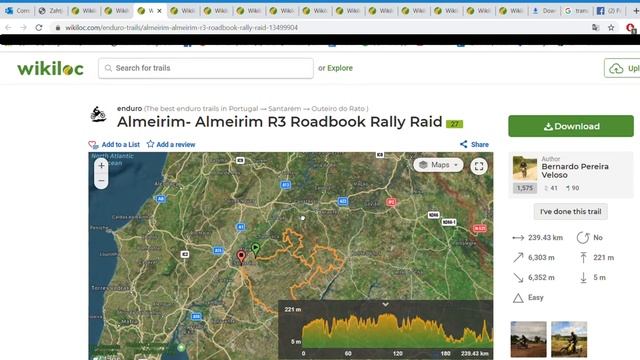Viewport: 640px width, 360px height.
Task: Click Add a review star link
Action: (171, 144)
